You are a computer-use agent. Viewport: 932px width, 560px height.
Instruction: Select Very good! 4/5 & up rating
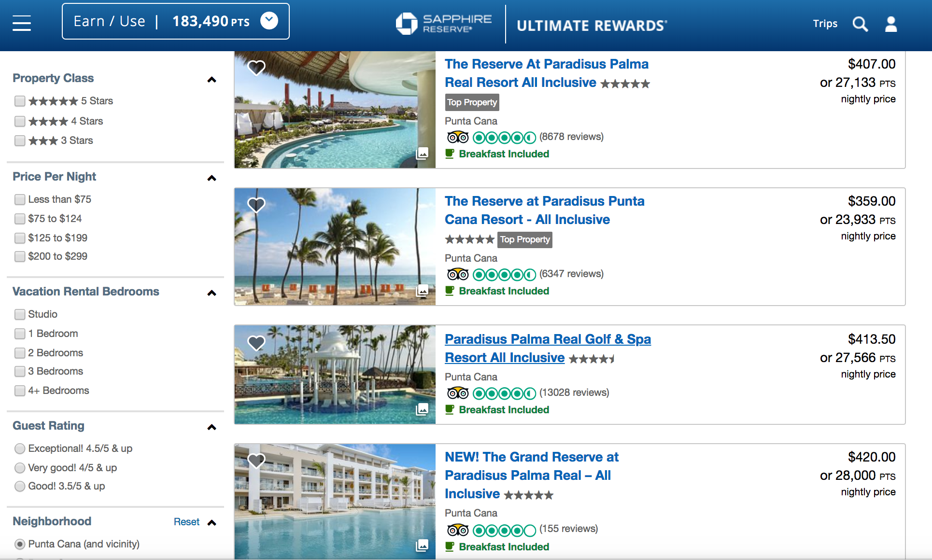pyautogui.click(x=20, y=468)
